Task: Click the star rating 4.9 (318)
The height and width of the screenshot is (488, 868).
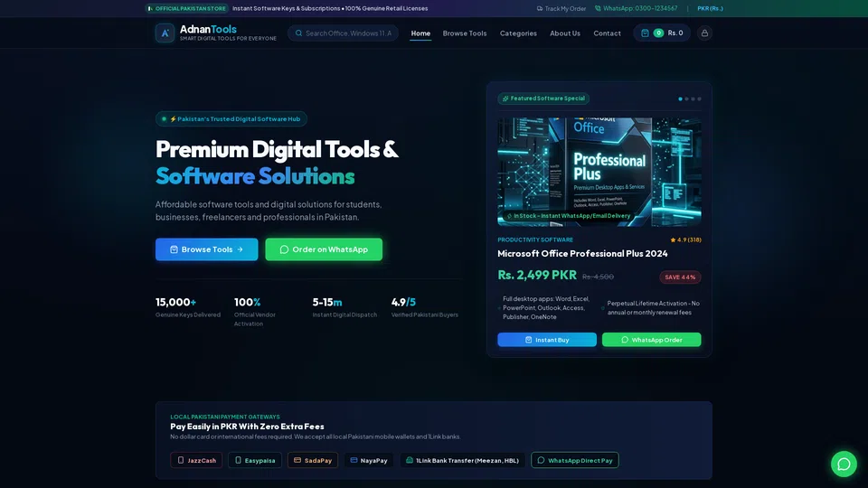Action: tap(686, 239)
